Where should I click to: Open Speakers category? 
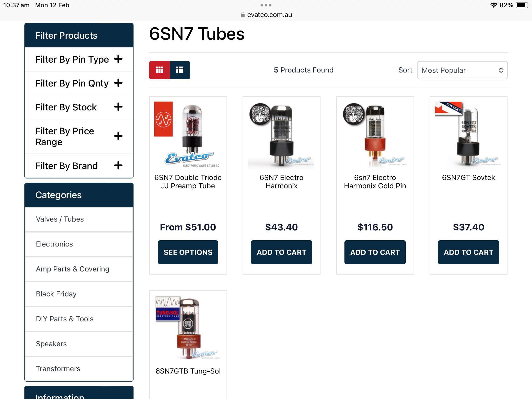79,344
